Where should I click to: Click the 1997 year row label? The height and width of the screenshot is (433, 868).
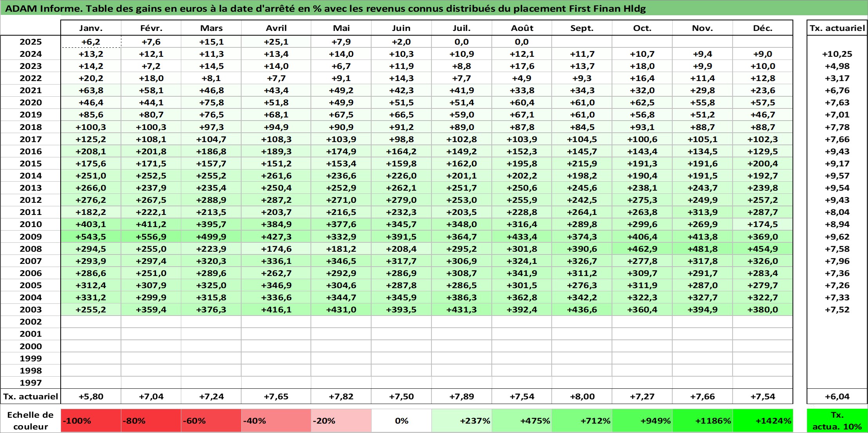(31, 383)
